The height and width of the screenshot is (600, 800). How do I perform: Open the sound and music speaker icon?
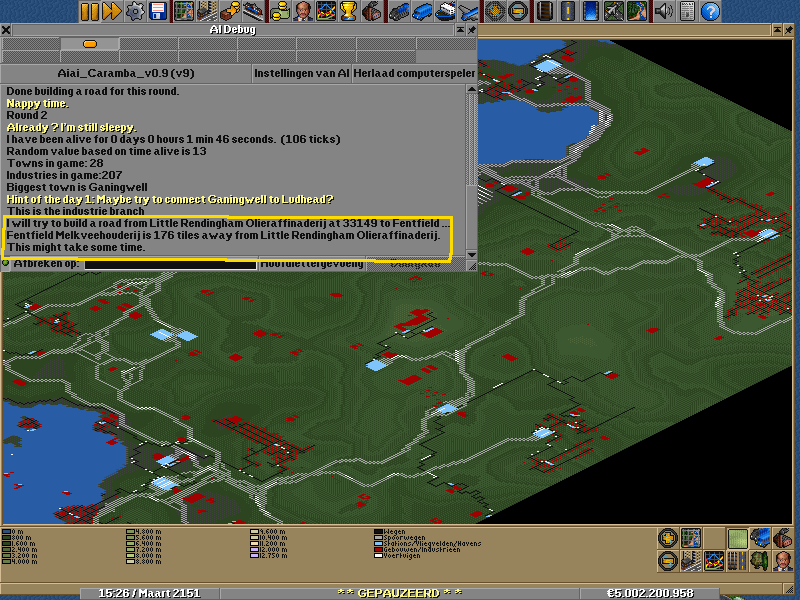[x=664, y=11]
